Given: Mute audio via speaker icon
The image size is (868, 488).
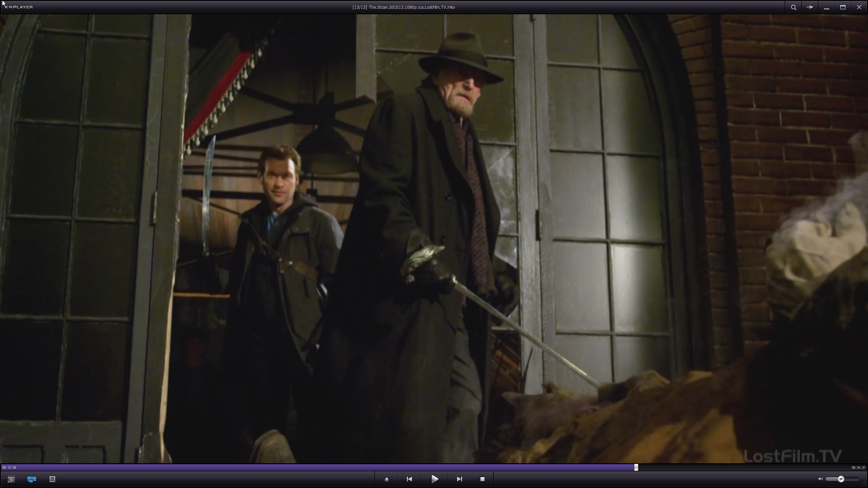Looking at the screenshot, I should click(x=821, y=479).
